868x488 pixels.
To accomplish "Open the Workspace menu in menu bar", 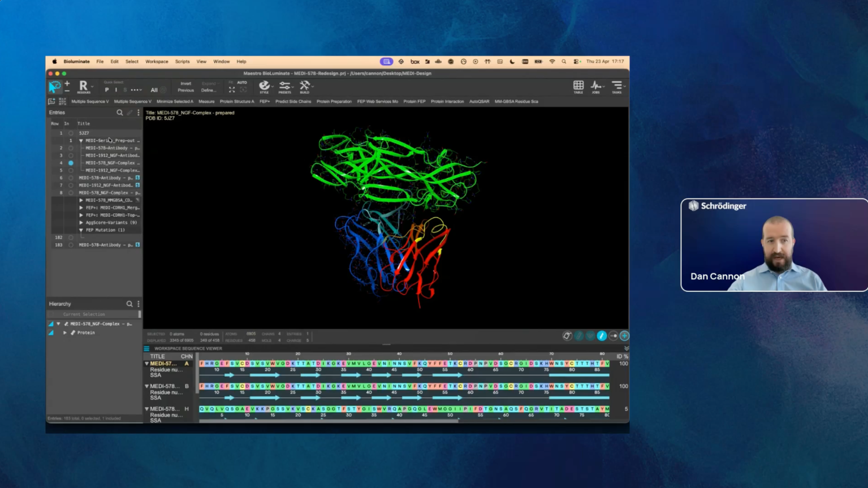I will tap(157, 62).
